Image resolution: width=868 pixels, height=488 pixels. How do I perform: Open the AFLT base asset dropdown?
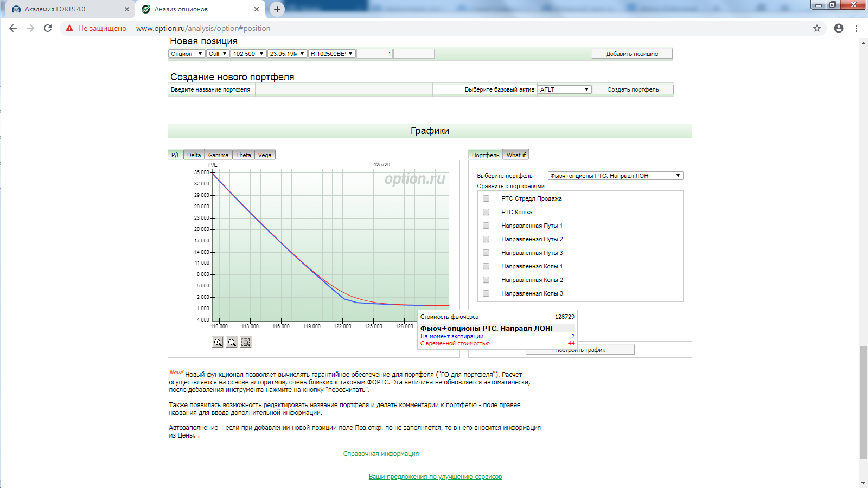564,89
